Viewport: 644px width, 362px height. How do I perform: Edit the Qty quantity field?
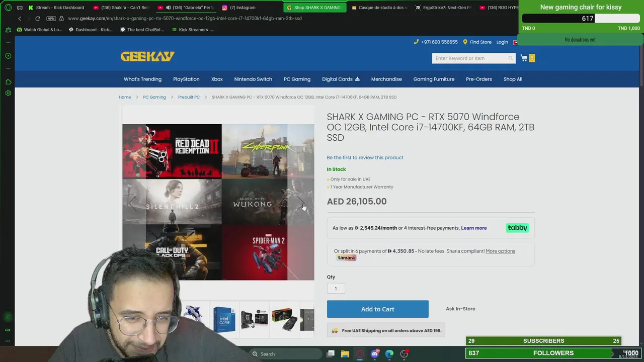(x=336, y=288)
